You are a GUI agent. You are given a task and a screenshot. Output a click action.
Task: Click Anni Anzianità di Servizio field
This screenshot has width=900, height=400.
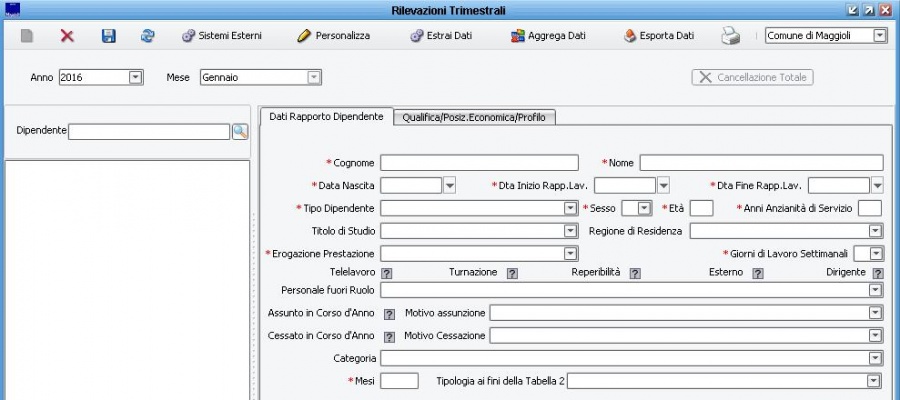point(870,208)
